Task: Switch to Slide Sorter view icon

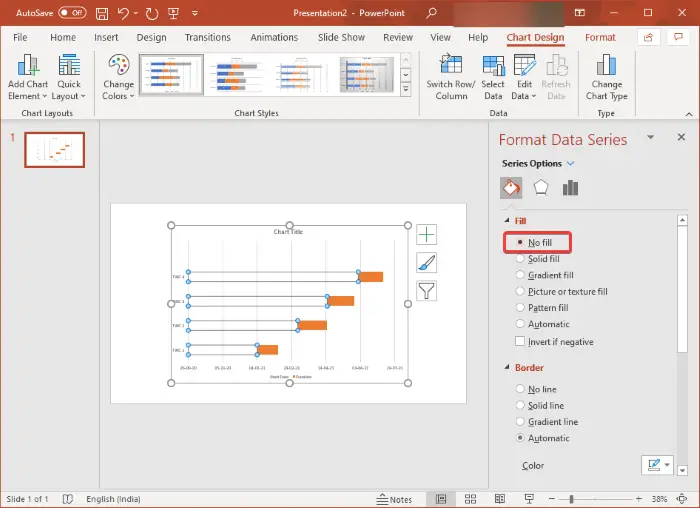Action: click(470, 499)
